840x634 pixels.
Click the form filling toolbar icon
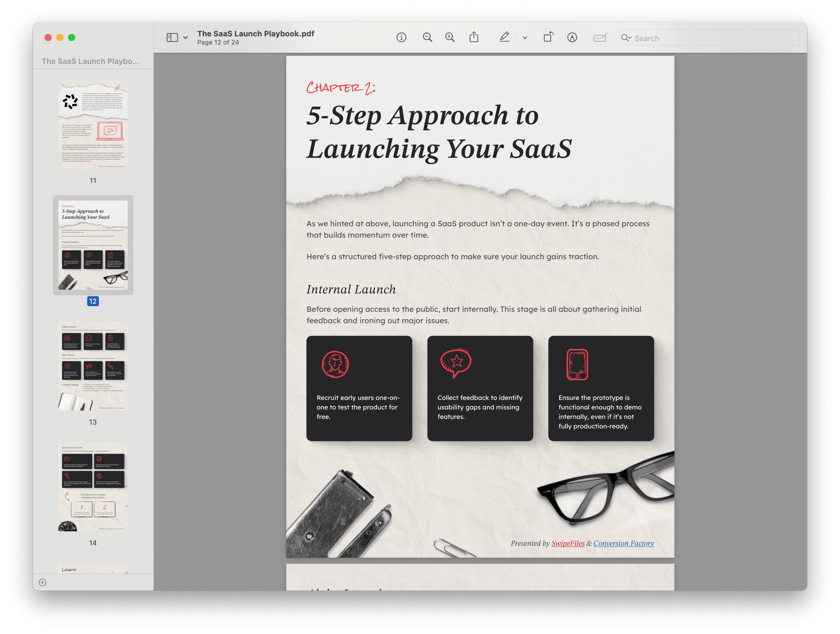click(600, 37)
